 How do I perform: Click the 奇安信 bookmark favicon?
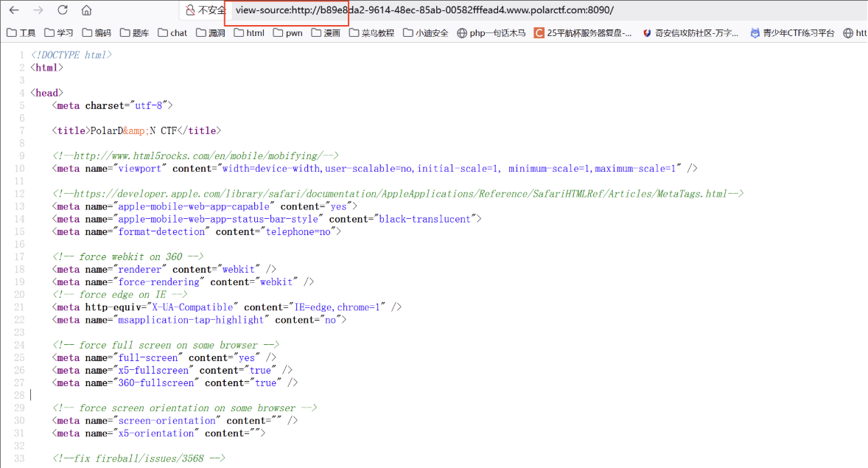click(x=646, y=32)
